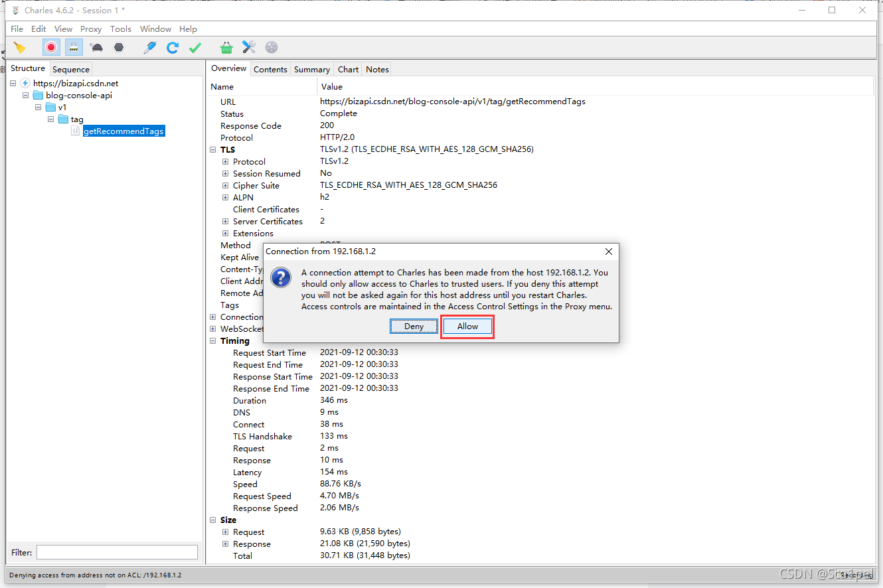This screenshot has width=883, height=588.
Task: Open the Tools menu
Action: coord(121,29)
